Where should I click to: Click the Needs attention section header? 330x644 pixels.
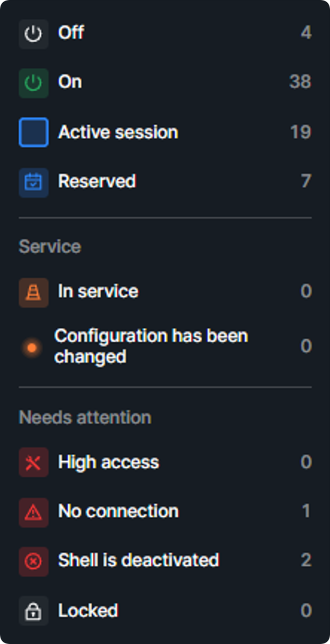[85, 418]
